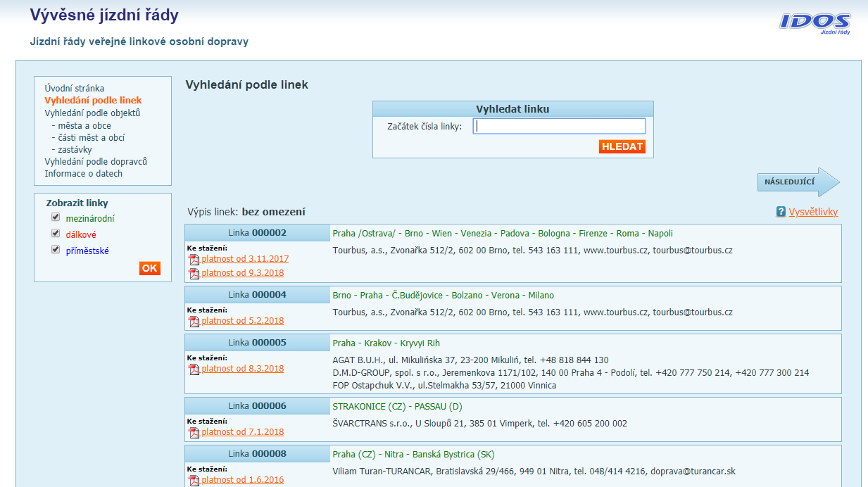The image size is (868, 487).
Task: Click route text Praha - Krakov - Kryvyi Rih
Action: point(386,343)
